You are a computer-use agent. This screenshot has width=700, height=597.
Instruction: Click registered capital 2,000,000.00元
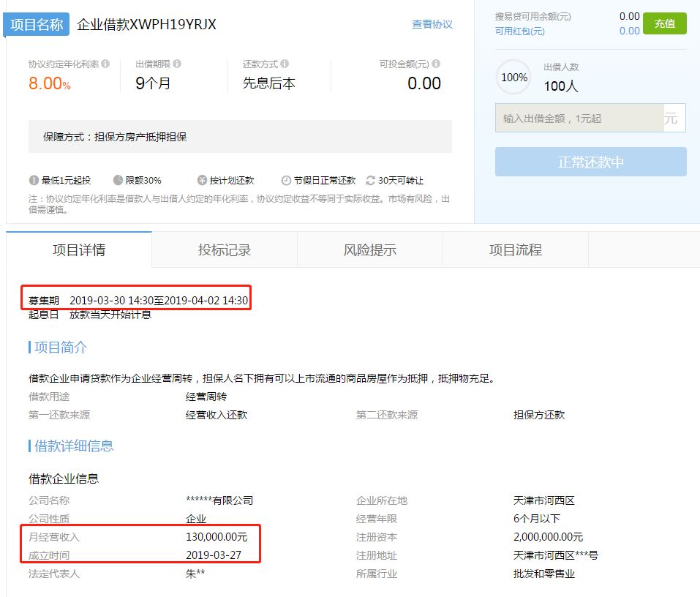click(x=548, y=537)
